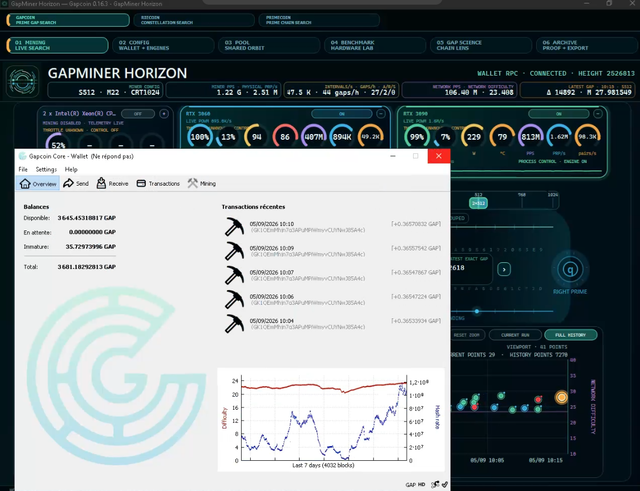This screenshot has width=640, height=491.
Task: Click the next gap chevron arrow button
Action: [x=504, y=269]
